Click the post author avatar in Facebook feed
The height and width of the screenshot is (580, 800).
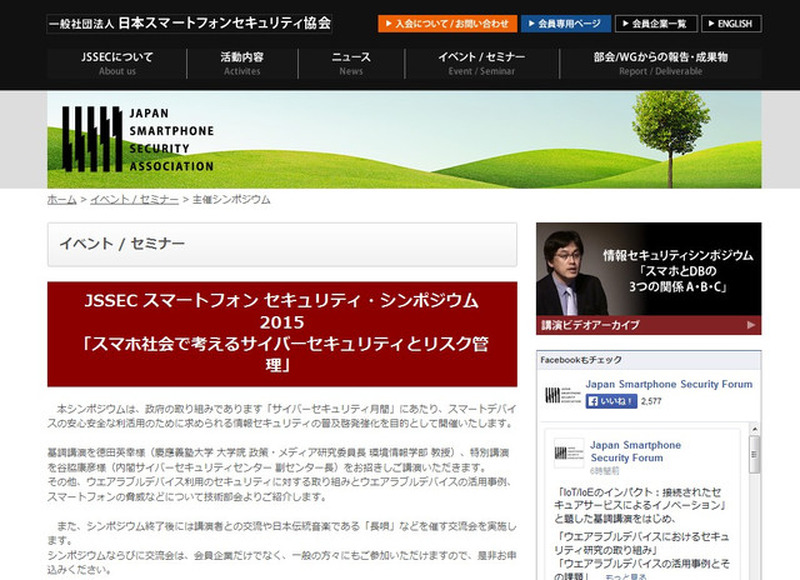[568, 453]
